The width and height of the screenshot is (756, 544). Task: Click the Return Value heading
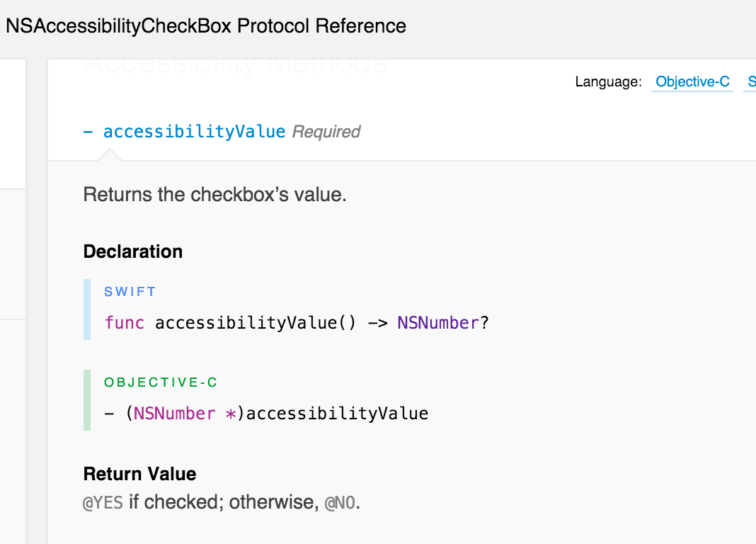[x=139, y=474]
